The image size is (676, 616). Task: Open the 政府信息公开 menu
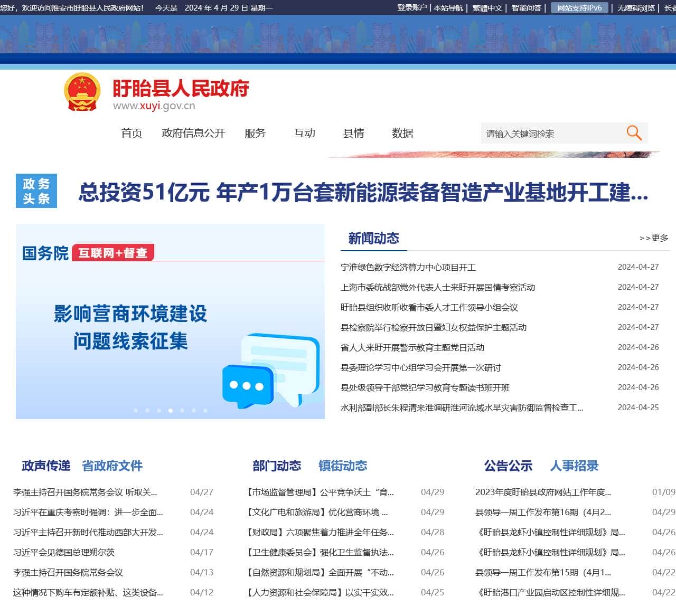193,134
